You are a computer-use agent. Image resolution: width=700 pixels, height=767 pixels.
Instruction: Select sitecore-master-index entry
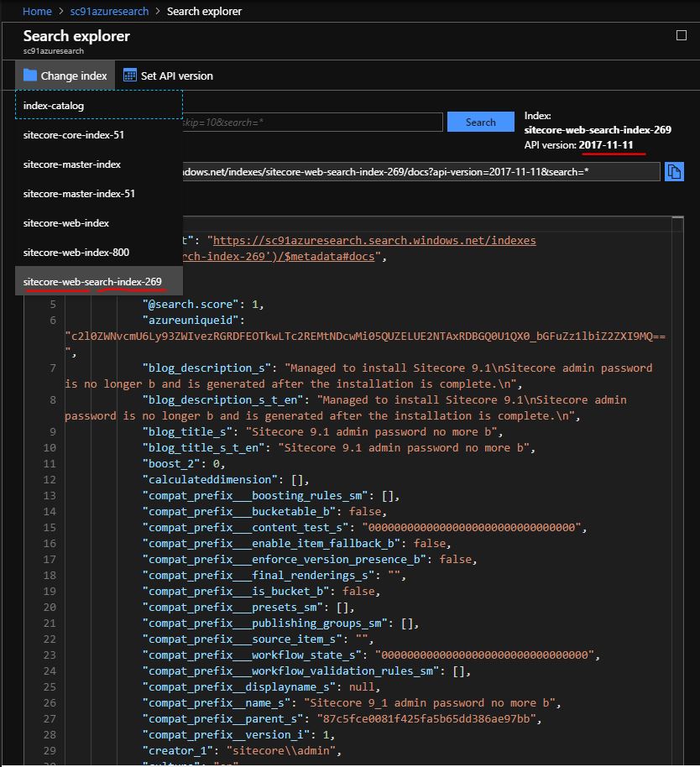pyautogui.click(x=99, y=164)
